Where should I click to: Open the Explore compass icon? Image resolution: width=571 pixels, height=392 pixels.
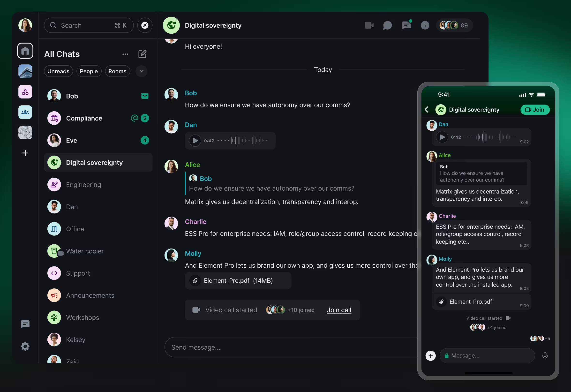coord(145,25)
